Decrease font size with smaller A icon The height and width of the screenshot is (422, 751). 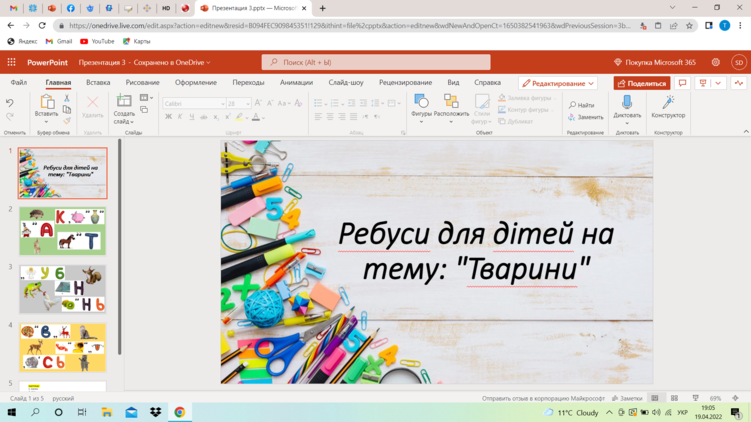point(270,103)
